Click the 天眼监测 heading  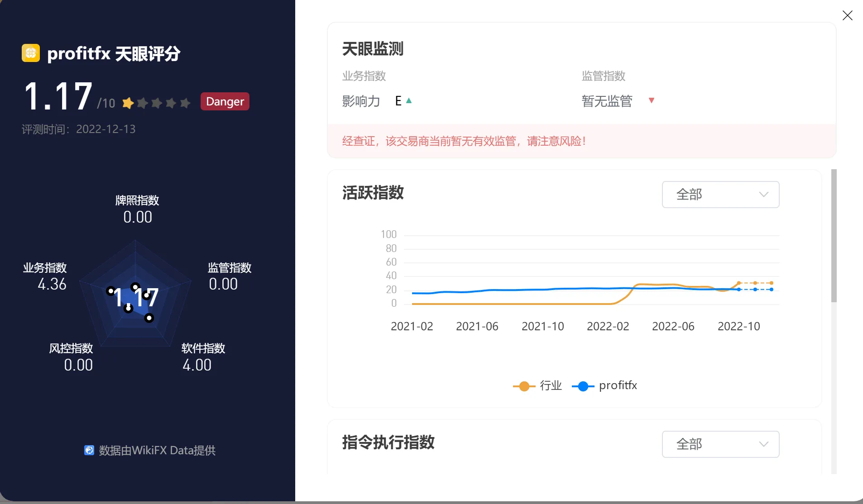coord(373,49)
